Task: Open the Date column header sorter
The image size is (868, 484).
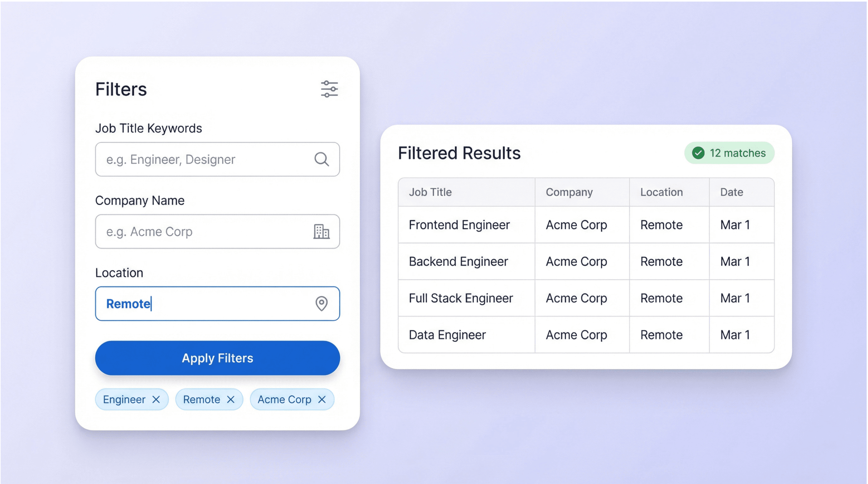Action: click(731, 192)
